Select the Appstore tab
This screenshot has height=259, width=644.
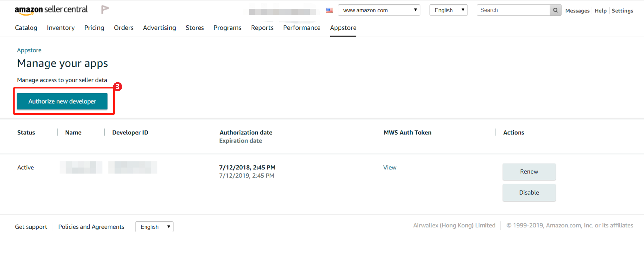[343, 28]
